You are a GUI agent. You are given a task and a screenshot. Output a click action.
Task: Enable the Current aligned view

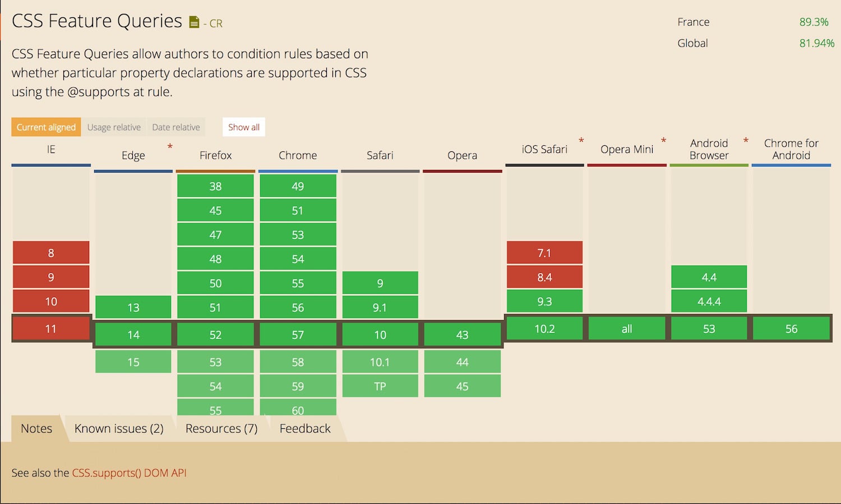pyautogui.click(x=45, y=127)
